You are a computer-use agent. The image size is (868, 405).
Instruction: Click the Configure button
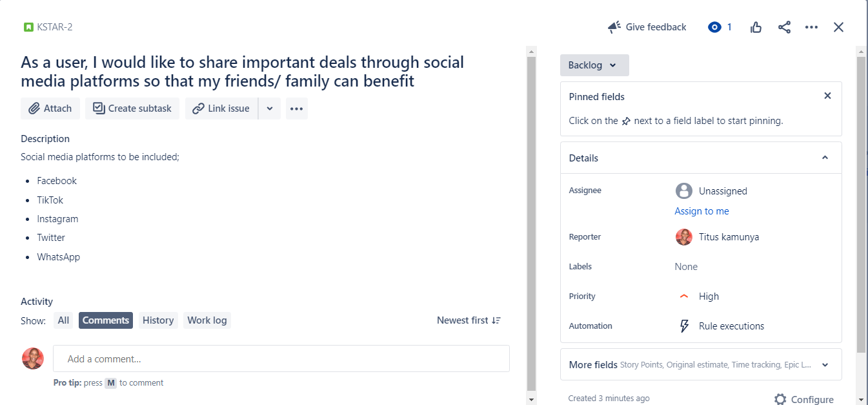(x=803, y=399)
